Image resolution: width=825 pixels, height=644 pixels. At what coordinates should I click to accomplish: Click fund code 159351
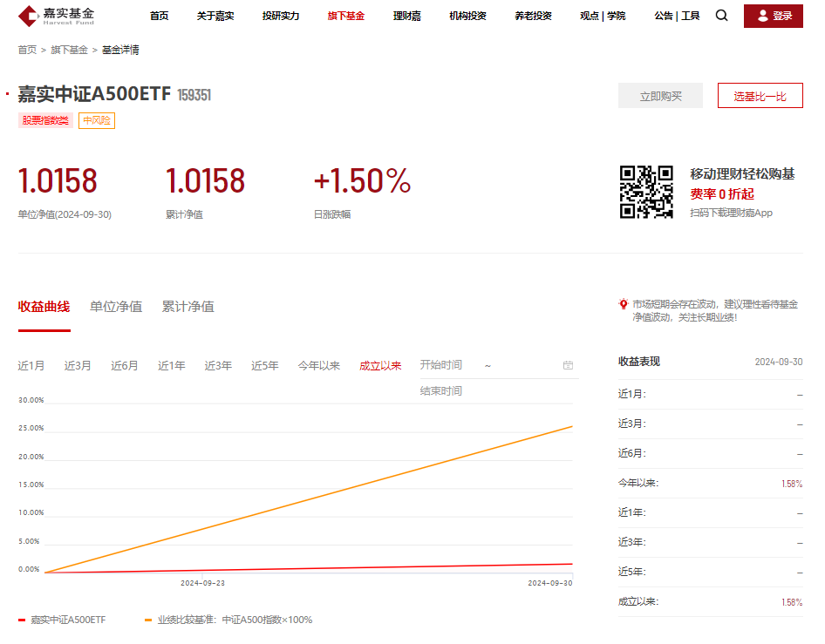click(194, 95)
